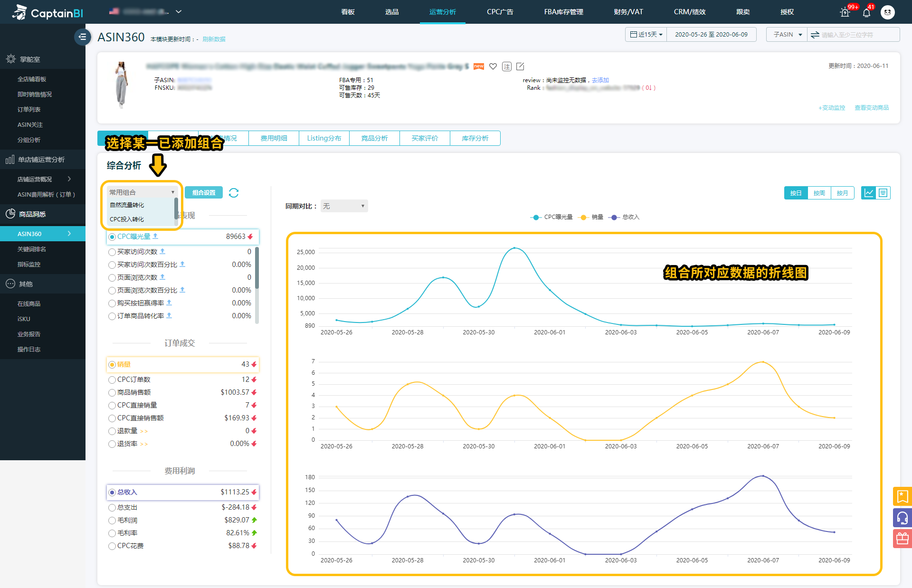Select the 买家访问次数 radio button
912x588 pixels.
[112, 252]
